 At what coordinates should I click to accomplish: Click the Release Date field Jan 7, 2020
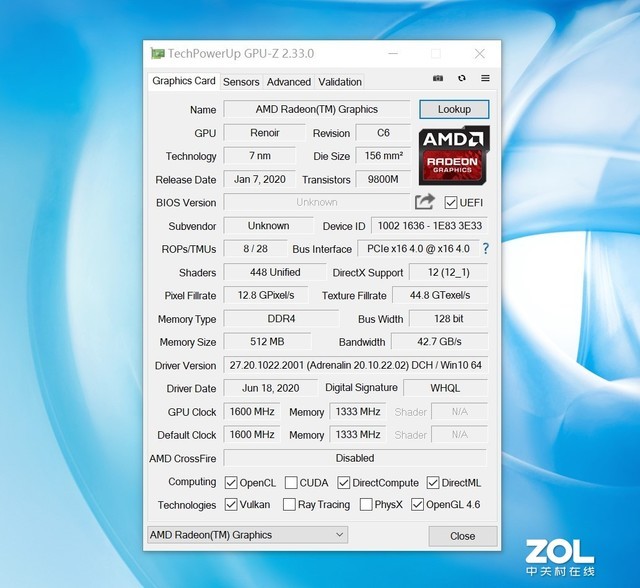(260, 179)
